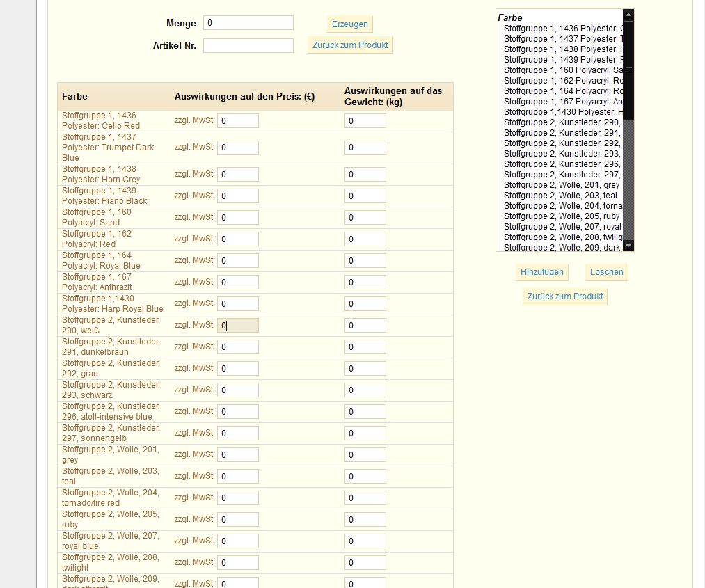This screenshot has height=588, width=705.
Task: Click price field for Kunstleder, 293, schwarz
Action: click(238, 390)
